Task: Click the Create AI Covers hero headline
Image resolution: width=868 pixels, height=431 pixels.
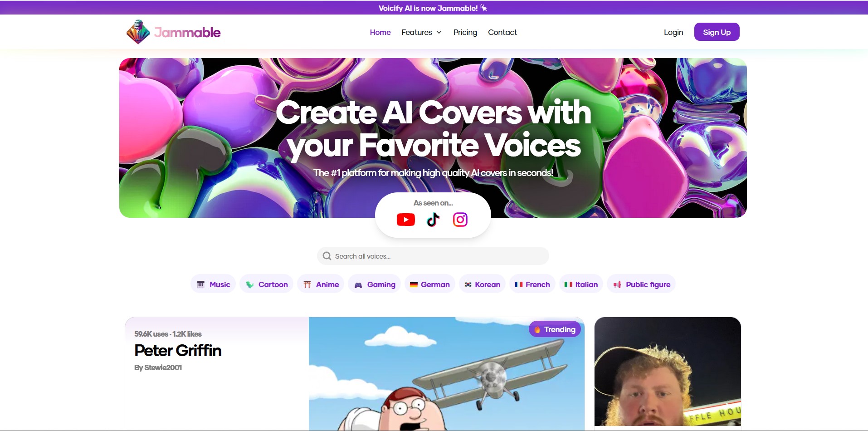Action: [x=434, y=129]
